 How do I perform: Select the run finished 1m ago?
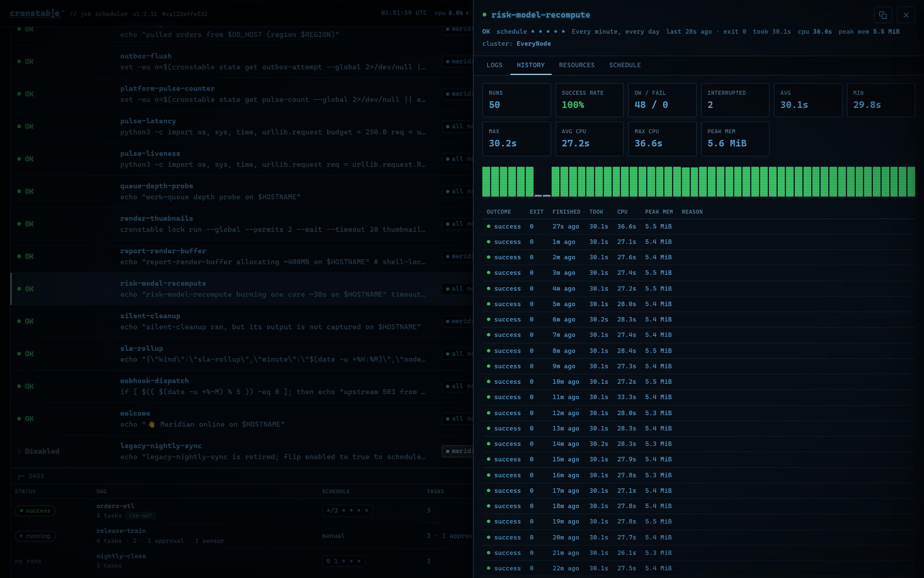[698, 242]
